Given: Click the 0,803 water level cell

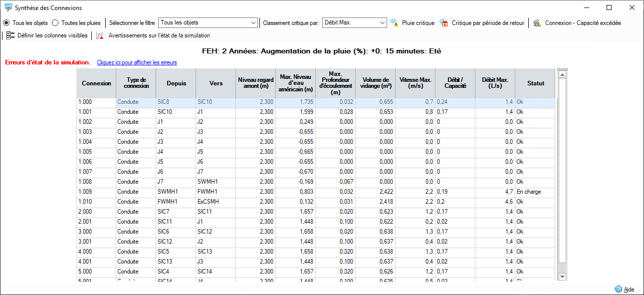Looking at the screenshot, I should (x=296, y=192).
